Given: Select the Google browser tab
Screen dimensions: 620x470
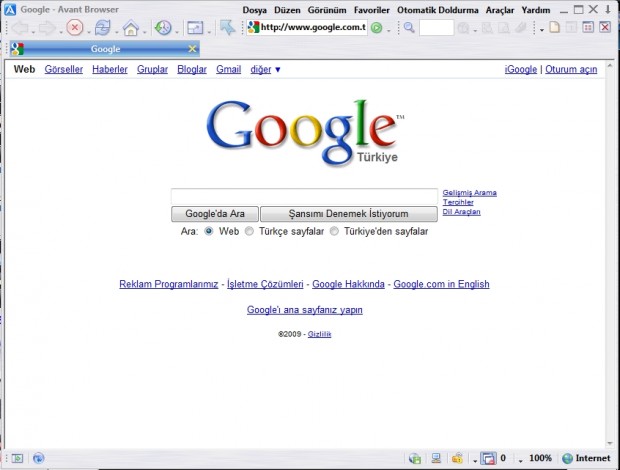Looking at the screenshot, I should 105,49.
